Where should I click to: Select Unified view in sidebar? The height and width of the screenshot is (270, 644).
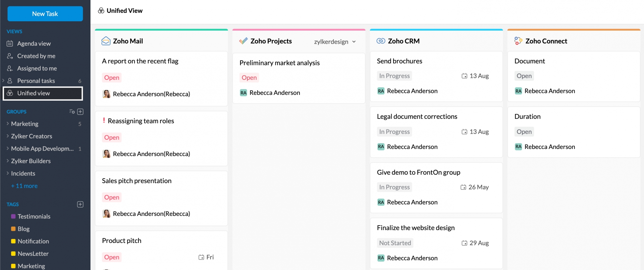(x=43, y=93)
